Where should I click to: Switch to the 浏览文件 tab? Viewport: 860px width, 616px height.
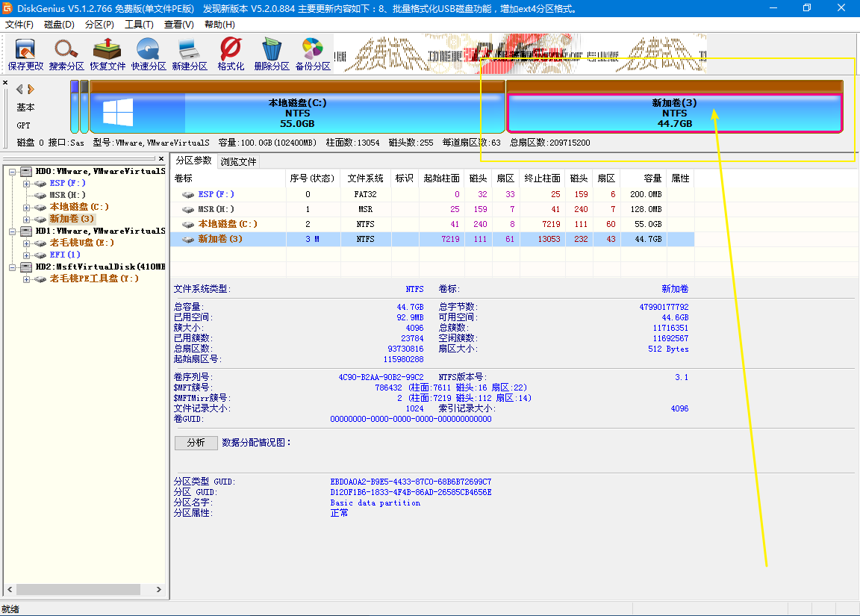(239, 162)
